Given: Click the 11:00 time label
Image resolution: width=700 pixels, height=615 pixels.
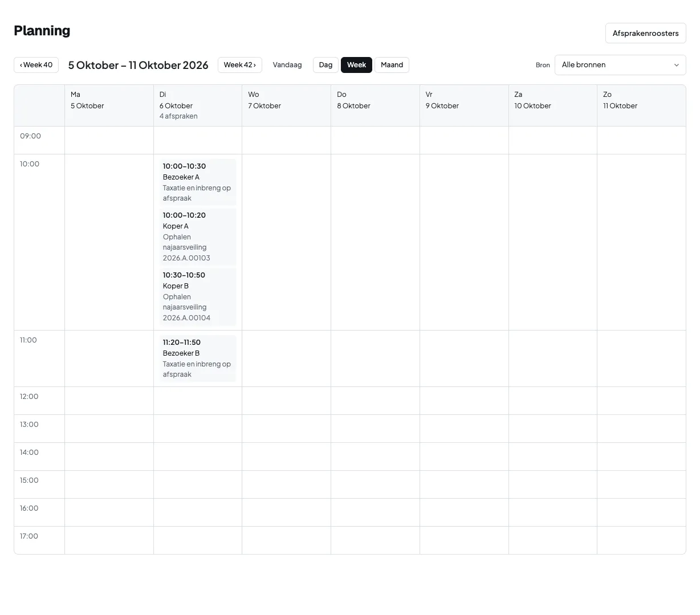Looking at the screenshot, I should point(29,340).
